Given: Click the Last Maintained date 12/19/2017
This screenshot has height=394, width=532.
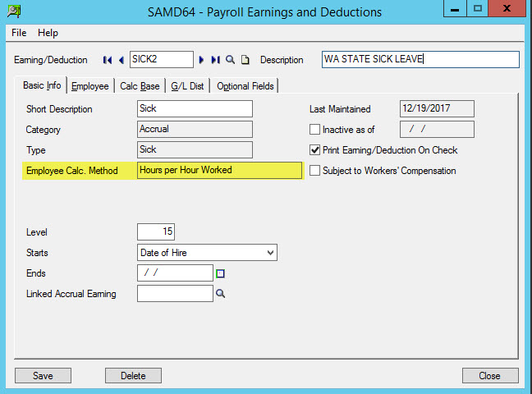Looking at the screenshot, I should pyautogui.click(x=437, y=108).
